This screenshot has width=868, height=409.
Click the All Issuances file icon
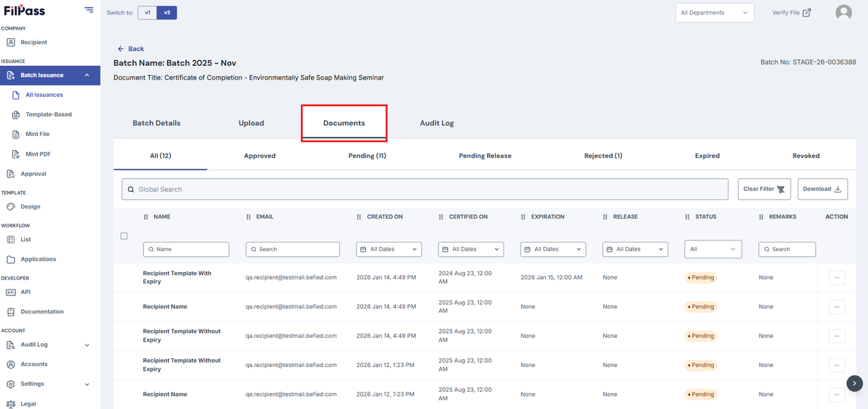coord(16,95)
